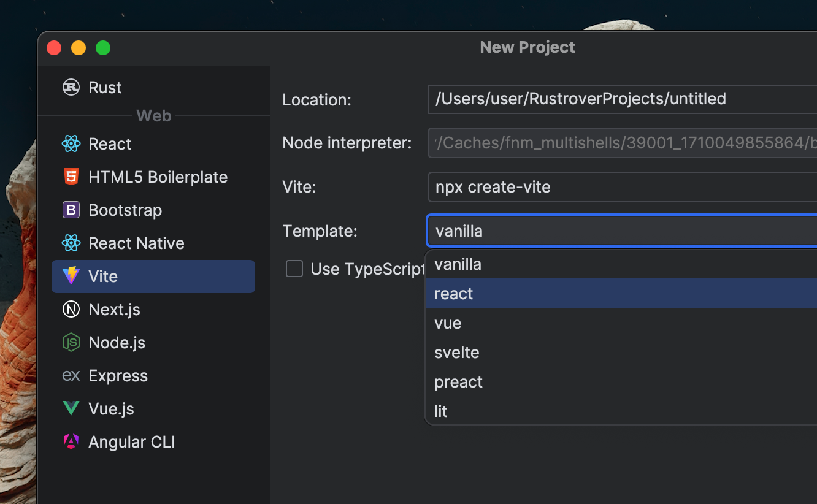
Task: Maximize the New Project window
Action: [x=103, y=48]
